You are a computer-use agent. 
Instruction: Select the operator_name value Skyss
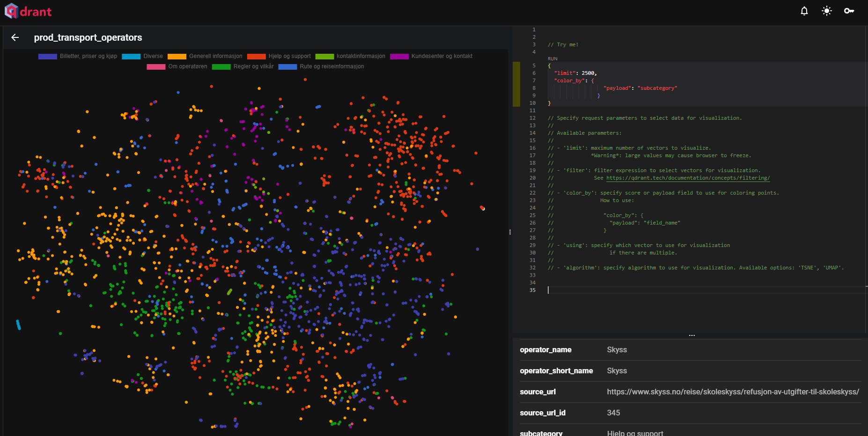click(x=617, y=349)
